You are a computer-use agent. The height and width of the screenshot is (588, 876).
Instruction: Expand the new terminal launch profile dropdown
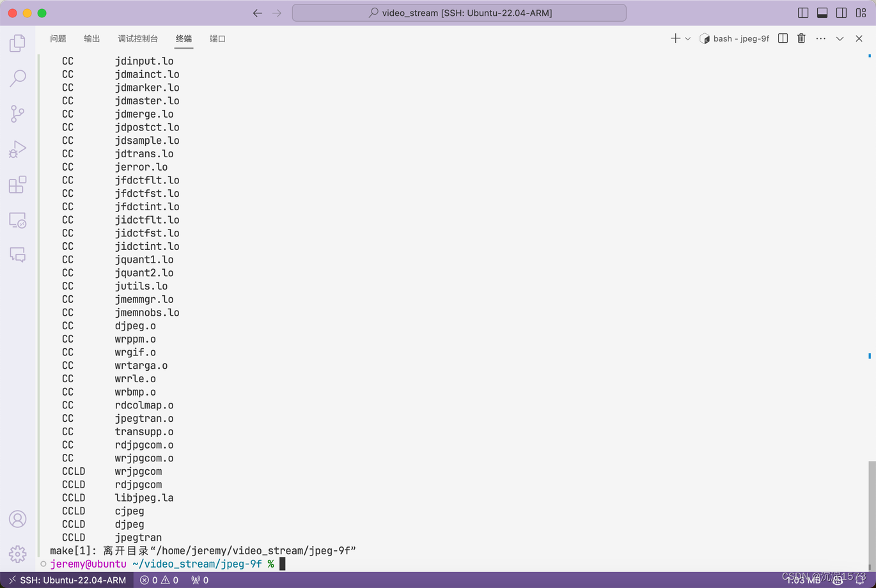tap(688, 38)
